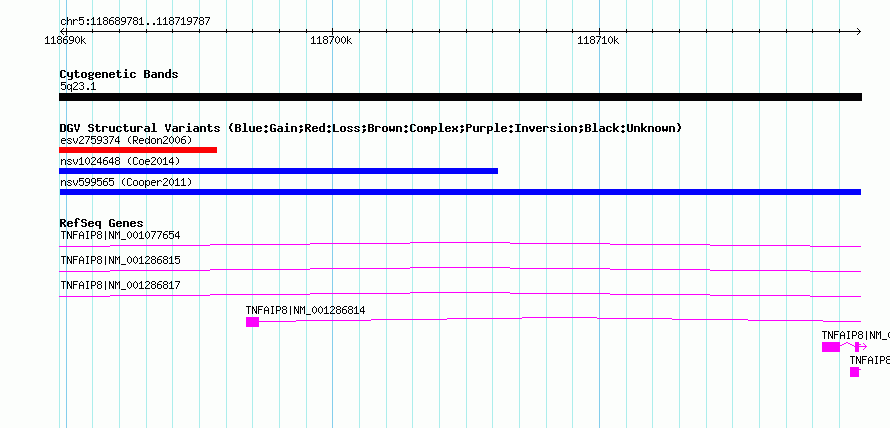This screenshot has width=890, height=428.
Task: Click the nsv1024648 (Coe2014) label
Action: (120, 161)
